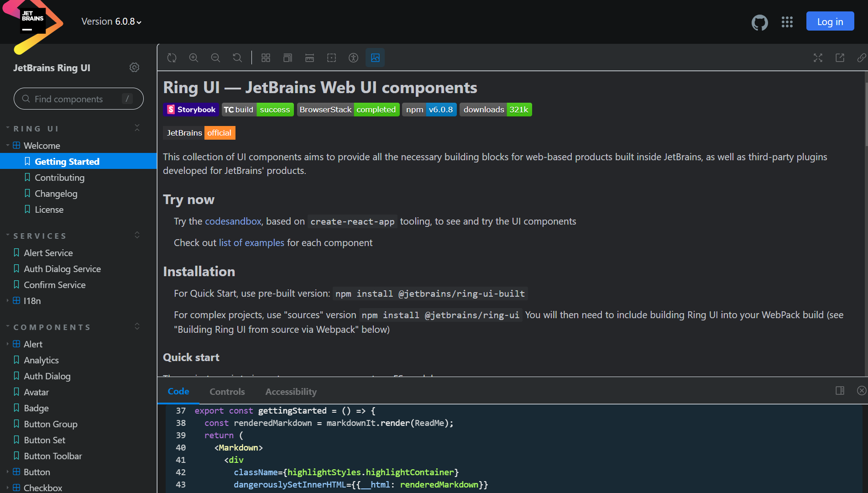
Task: Open the viewport size toolbar icon
Action: point(288,58)
